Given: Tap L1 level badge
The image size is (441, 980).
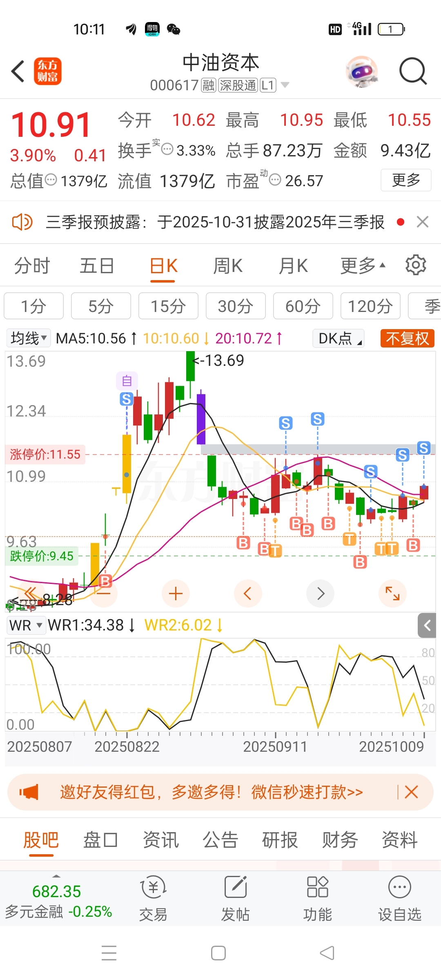Looking at the screenshot, I should pos(268,85).
